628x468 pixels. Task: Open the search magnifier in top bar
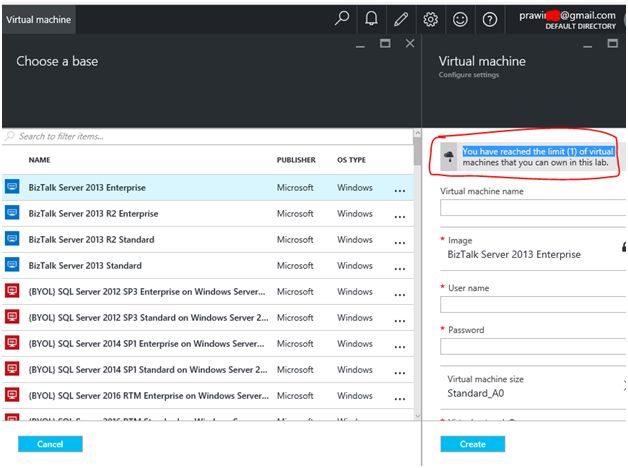pyautogui.click(x=342, y=19)
